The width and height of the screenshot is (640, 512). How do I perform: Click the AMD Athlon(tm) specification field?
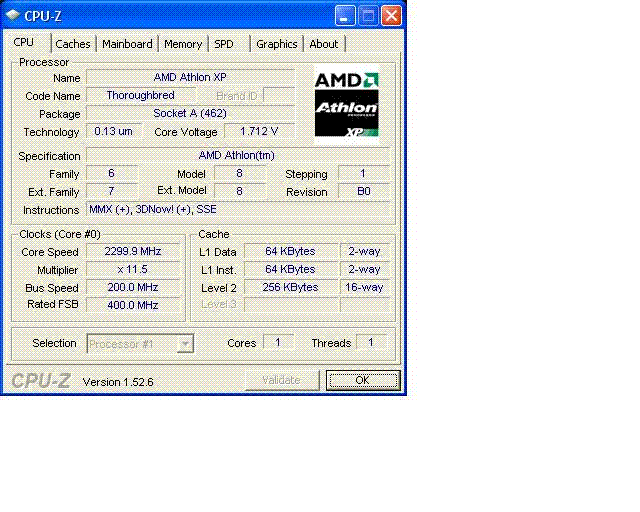pyautogui.click(x=238, y=156)
